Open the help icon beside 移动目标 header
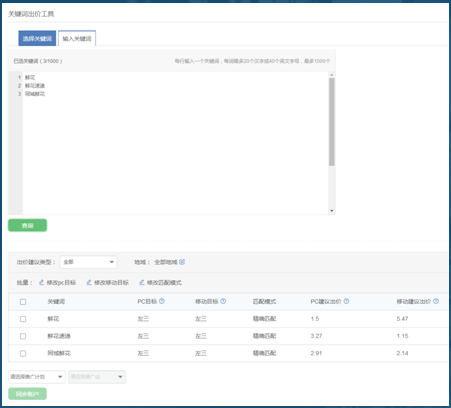The height and width of the screenshot is (408, 451). tap(223, 301)
